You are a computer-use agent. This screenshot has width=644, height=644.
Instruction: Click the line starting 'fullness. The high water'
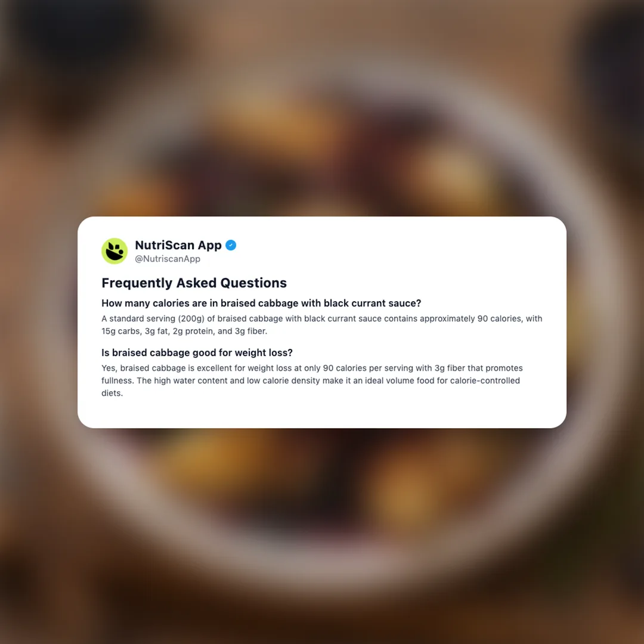tap(311, 380)
